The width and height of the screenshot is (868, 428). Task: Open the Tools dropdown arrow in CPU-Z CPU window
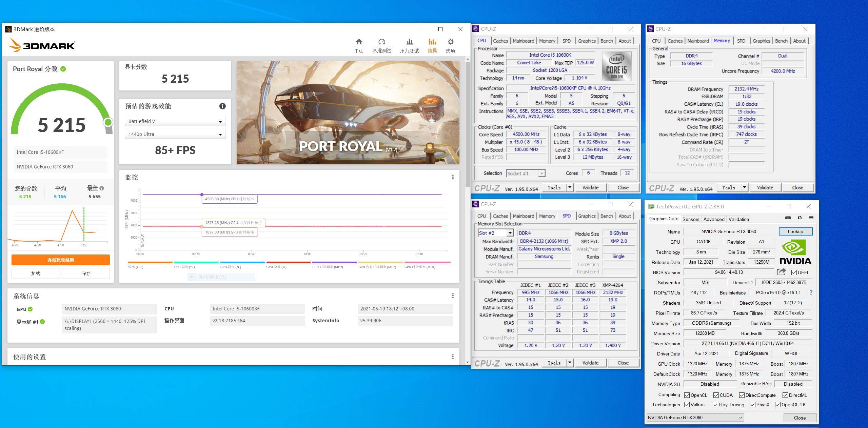point(570,187)
